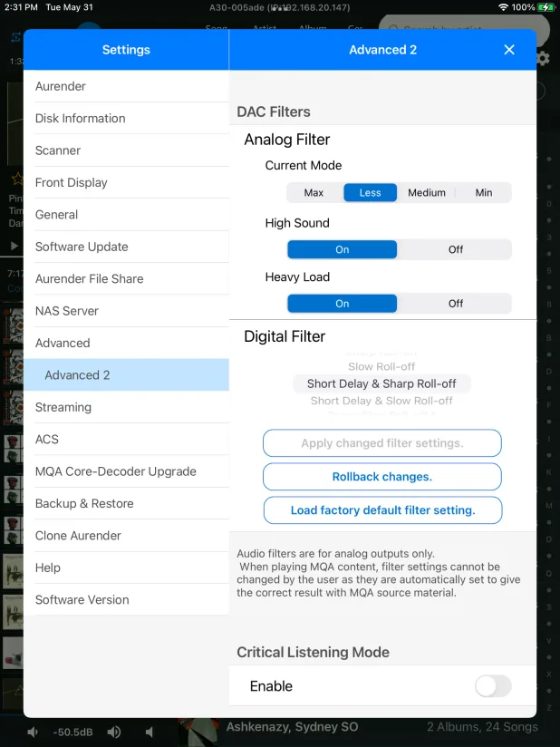This screenshot has width=560, height=747.
Task: Set analog filter mode to Medium
Action: [x=427, y=192]
